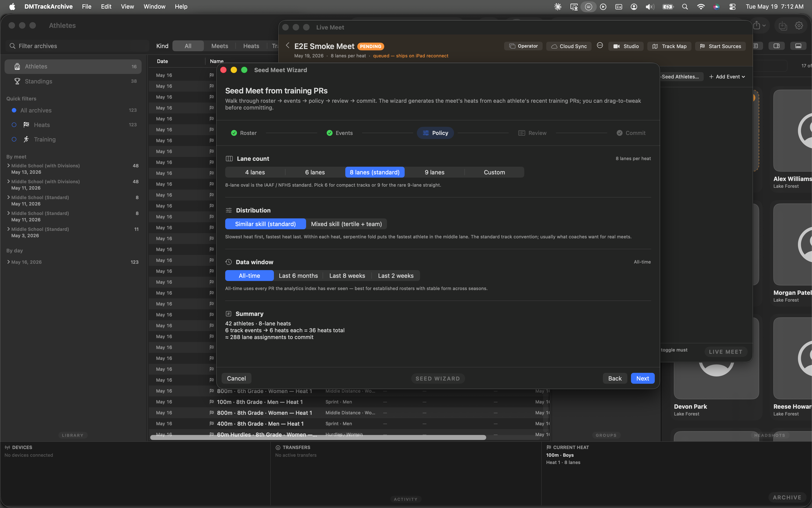The image size is (812, 508).
Task: Select the 4 lanes option
Action: coord(255,172)
